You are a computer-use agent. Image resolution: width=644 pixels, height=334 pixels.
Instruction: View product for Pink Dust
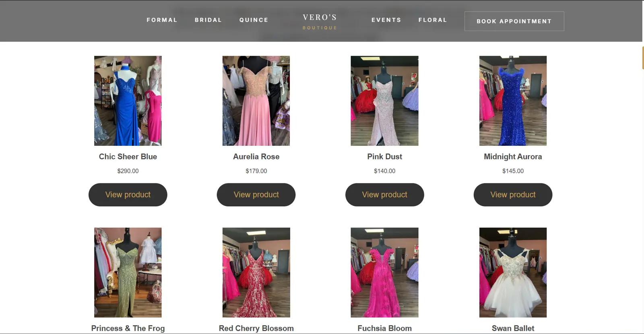[384, 195]
